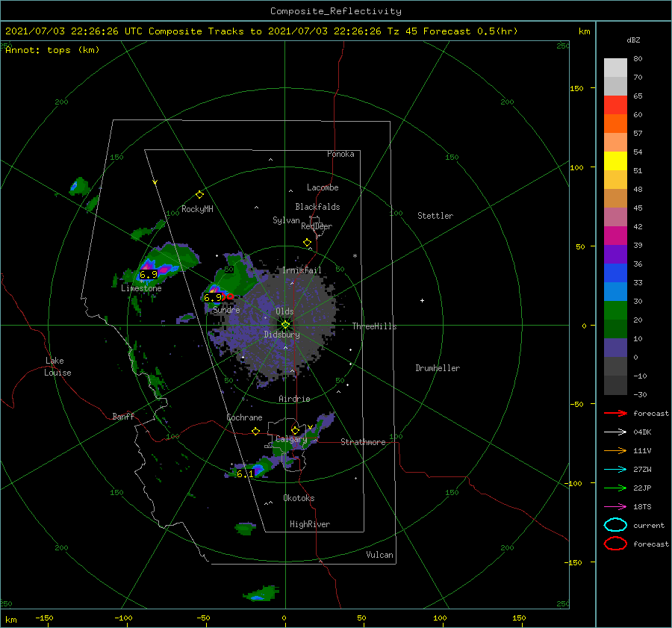Click the white 04DK arrow legend icon
Screen dimensions: 672x628
(615, 432)
